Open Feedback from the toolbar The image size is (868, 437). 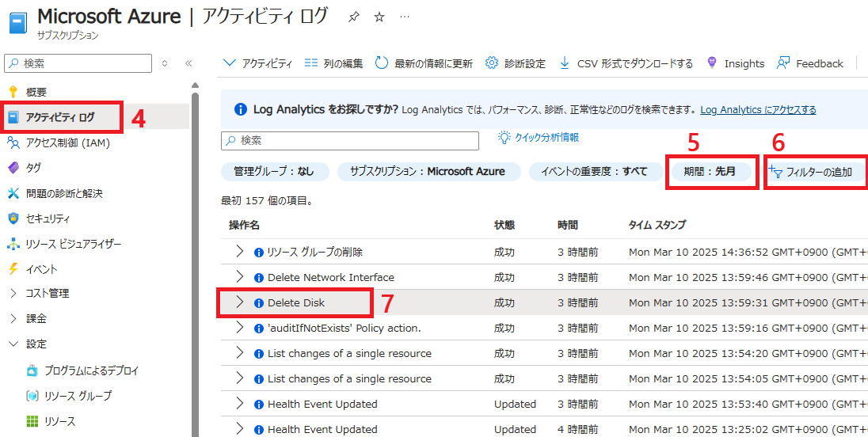810,63
